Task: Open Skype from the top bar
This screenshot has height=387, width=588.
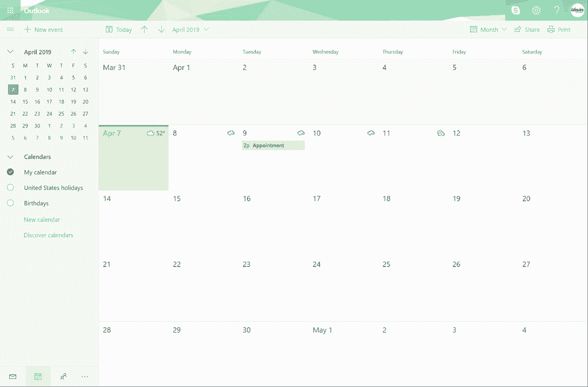Action: (515, 10)
